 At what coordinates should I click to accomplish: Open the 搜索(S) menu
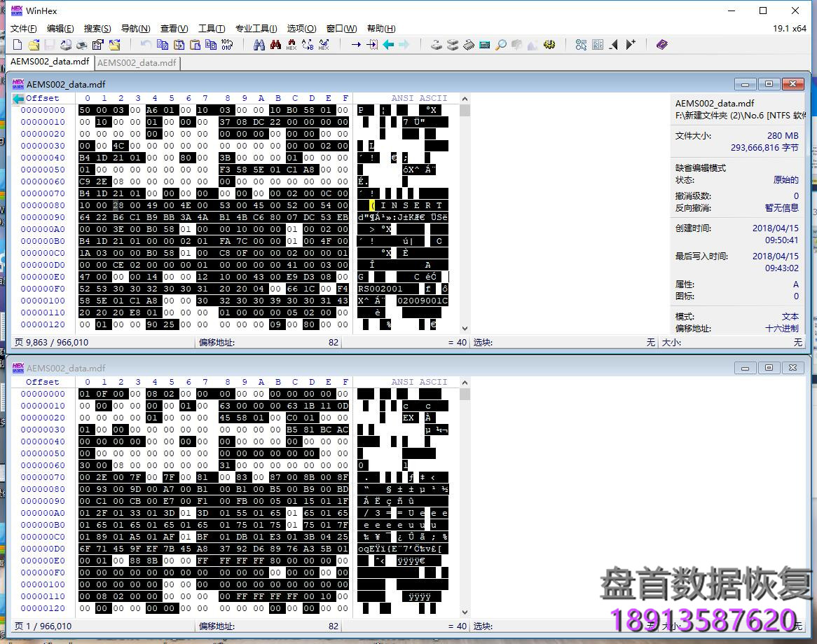97,28
